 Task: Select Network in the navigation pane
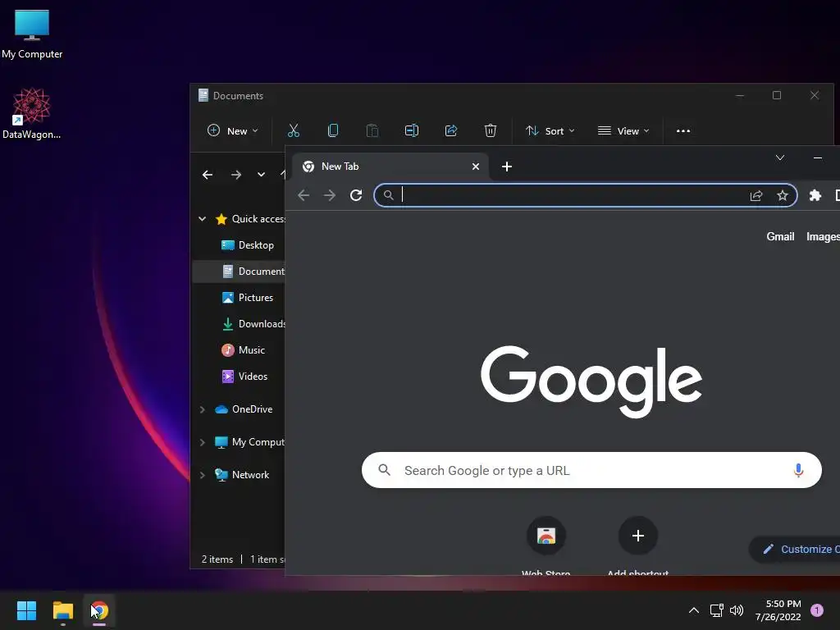point(242,475)
